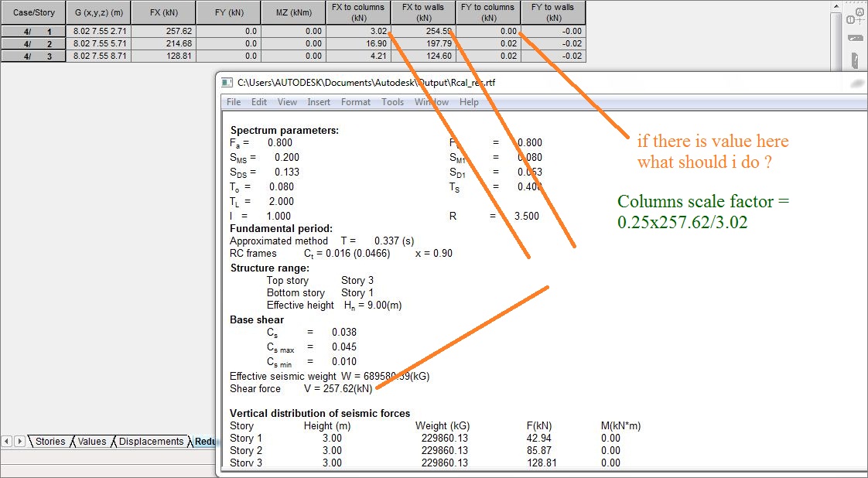Switch to the Displacements tab
This screenshot has height=478, width=868.
click(151, 441)
